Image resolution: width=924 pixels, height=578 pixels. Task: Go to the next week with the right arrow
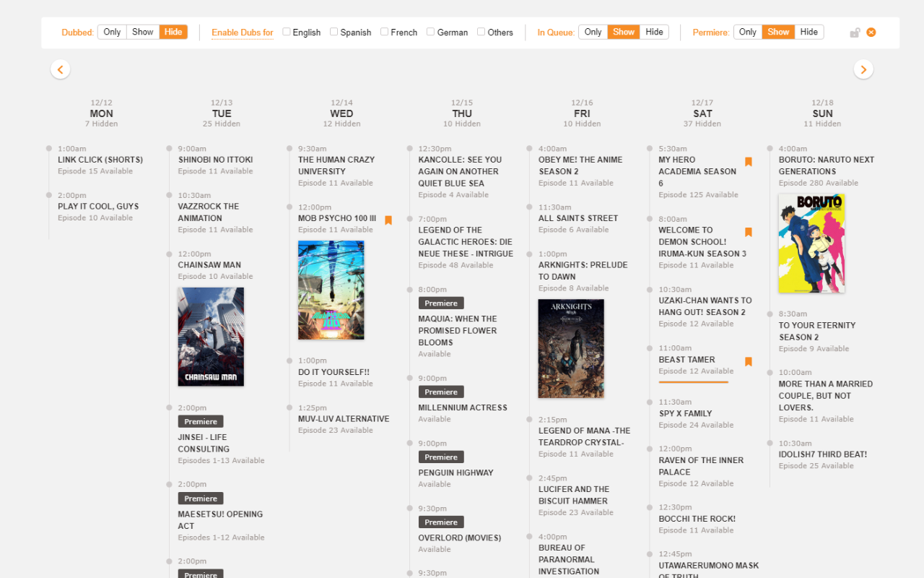pos(863,69)
